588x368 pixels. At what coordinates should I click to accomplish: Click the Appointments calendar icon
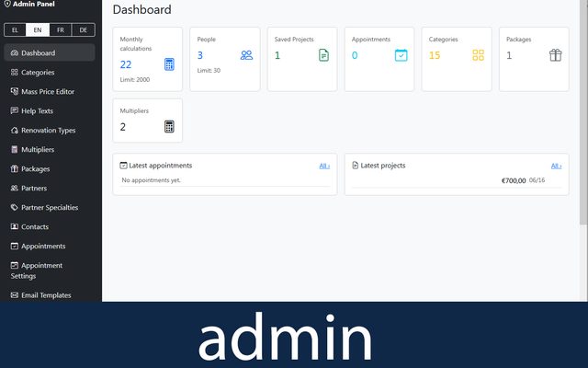(x=401, y=55)
